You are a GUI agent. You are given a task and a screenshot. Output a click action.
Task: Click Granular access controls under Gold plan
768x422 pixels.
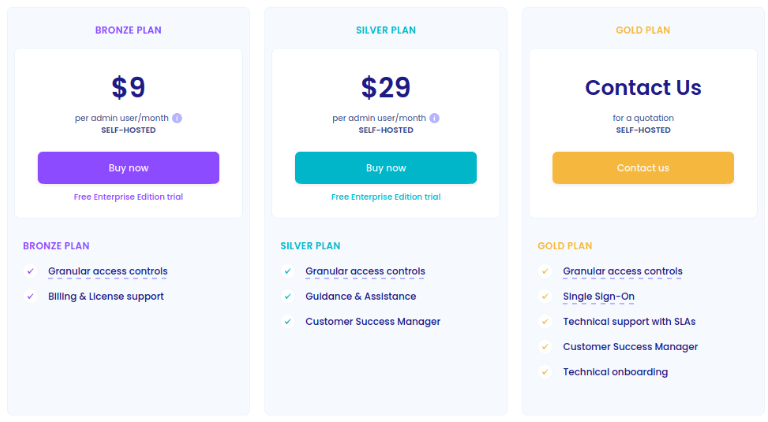622,271
